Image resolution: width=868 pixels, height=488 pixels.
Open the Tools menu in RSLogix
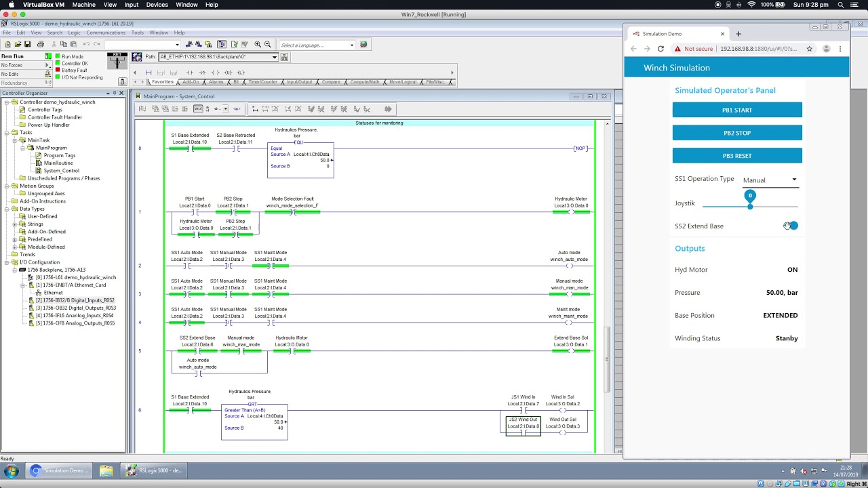(x=138, y=33)
